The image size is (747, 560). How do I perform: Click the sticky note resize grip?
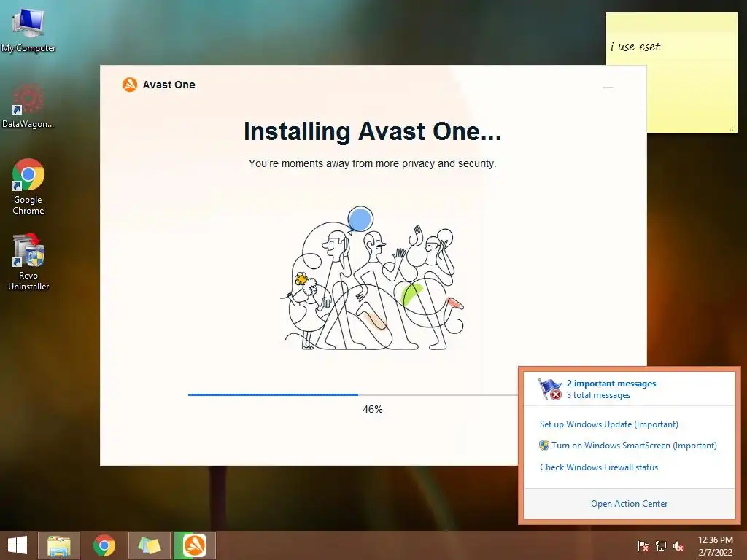pos(732,128)
